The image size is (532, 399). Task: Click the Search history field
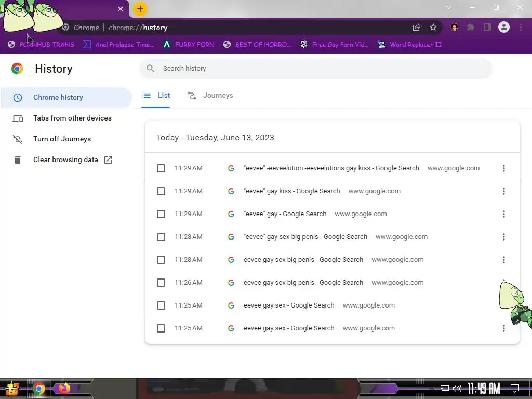(x=316, y=69)
